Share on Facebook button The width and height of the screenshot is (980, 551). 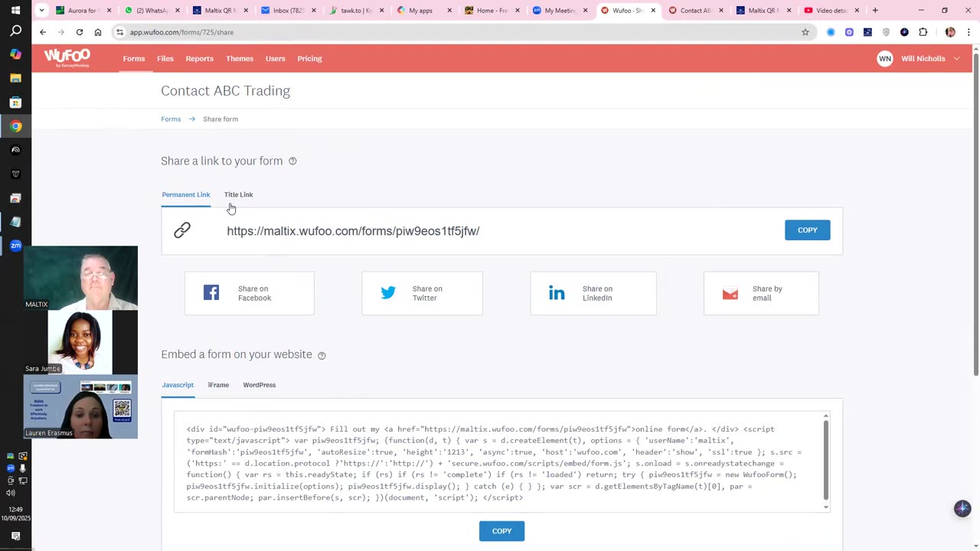point(249,293)
